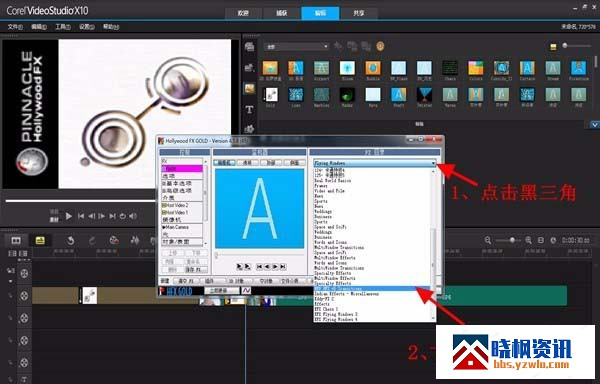This screenshot has width=600, height=384.
Task: Adjust the timeline zoom slider
Action: [x=512, y=240]
